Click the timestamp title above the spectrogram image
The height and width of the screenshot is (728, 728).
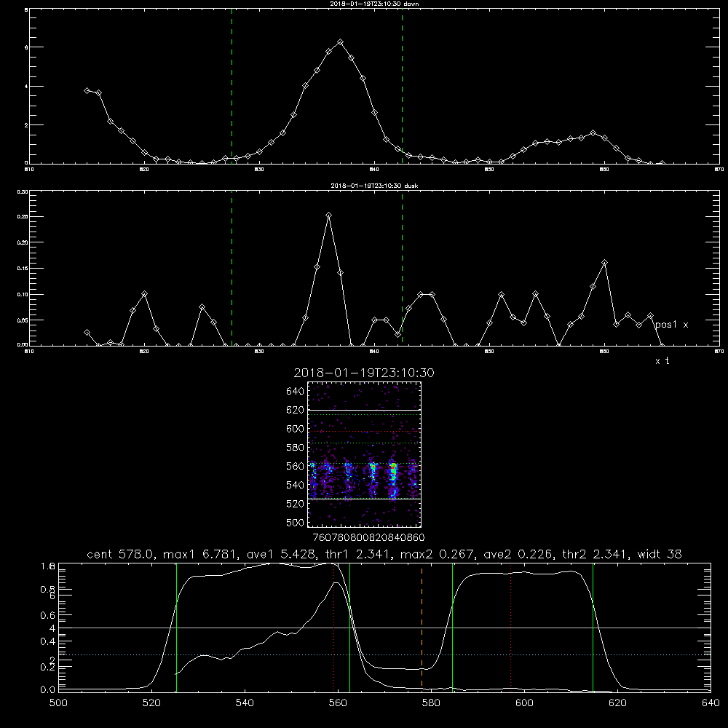[363, 373]
